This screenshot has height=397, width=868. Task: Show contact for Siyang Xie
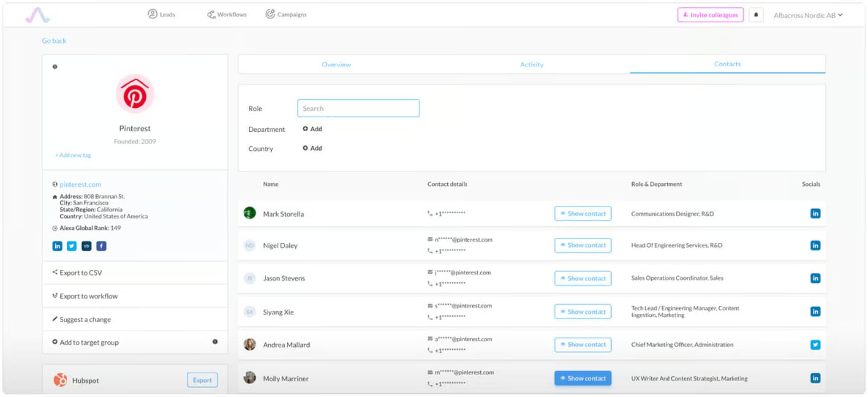pos(583,312)
